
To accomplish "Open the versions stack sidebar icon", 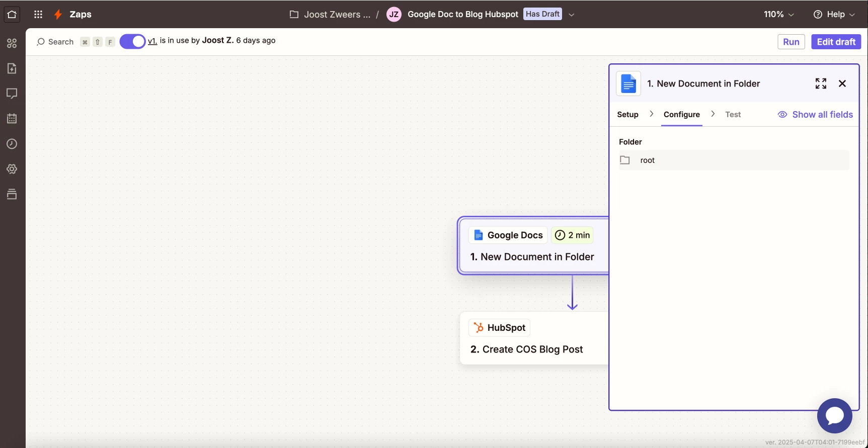I will point(12,194).
